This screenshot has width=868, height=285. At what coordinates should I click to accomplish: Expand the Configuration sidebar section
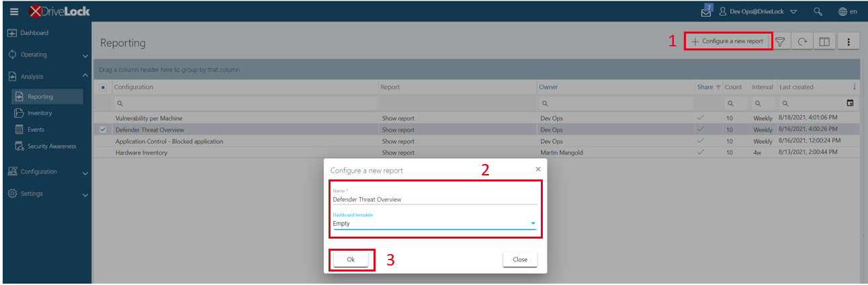point(85,172)
